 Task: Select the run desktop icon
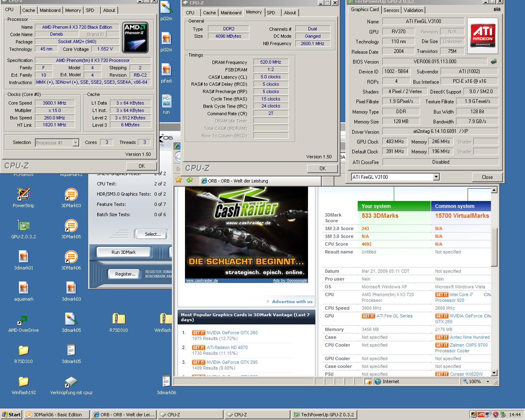click(x=166, y=100)
